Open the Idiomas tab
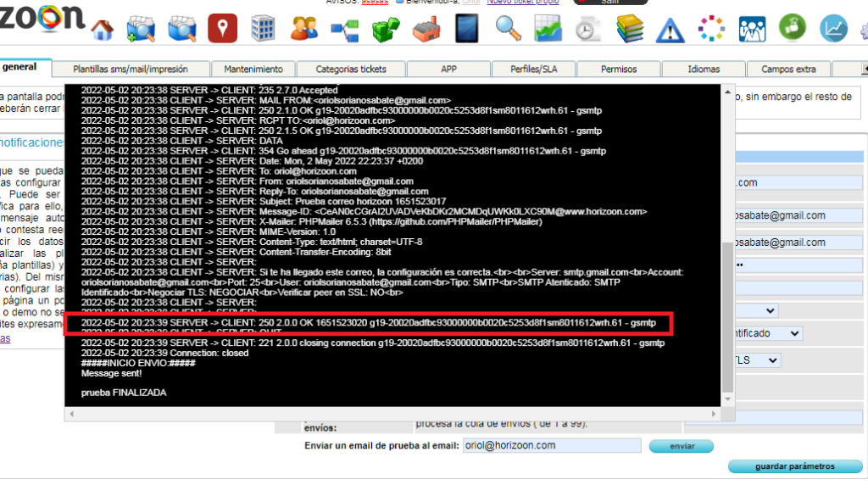The width and height of the screenshot is (868, 485). (x=704, y=70)
